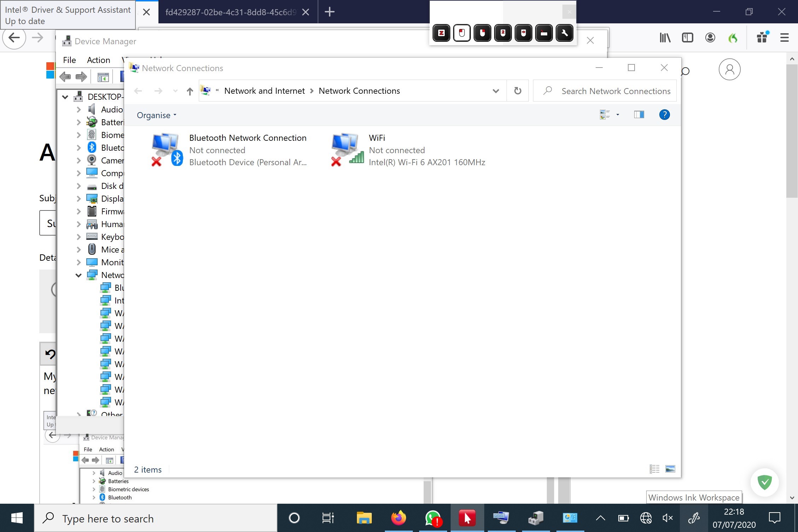Viewport: 798px width, 532px height.
Task: Collapse the Network adapters tree node
Action: (79, 275)
